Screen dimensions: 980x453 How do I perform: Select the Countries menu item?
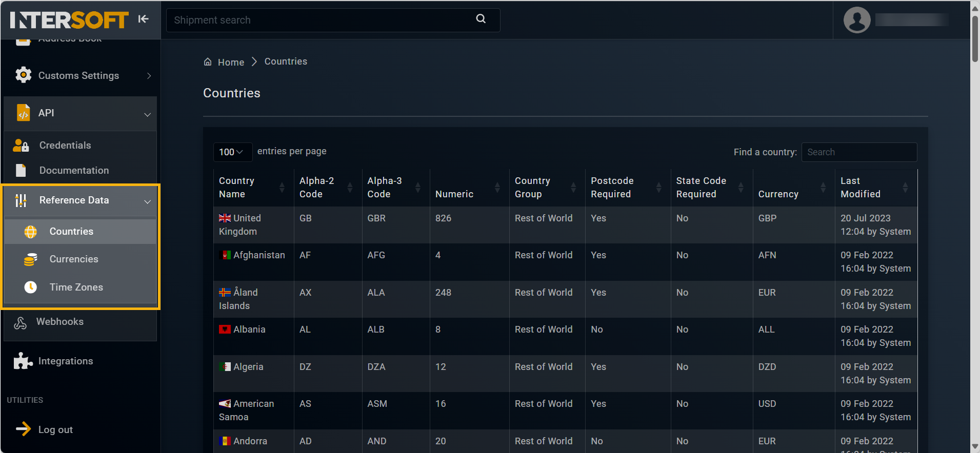point(80,232)
